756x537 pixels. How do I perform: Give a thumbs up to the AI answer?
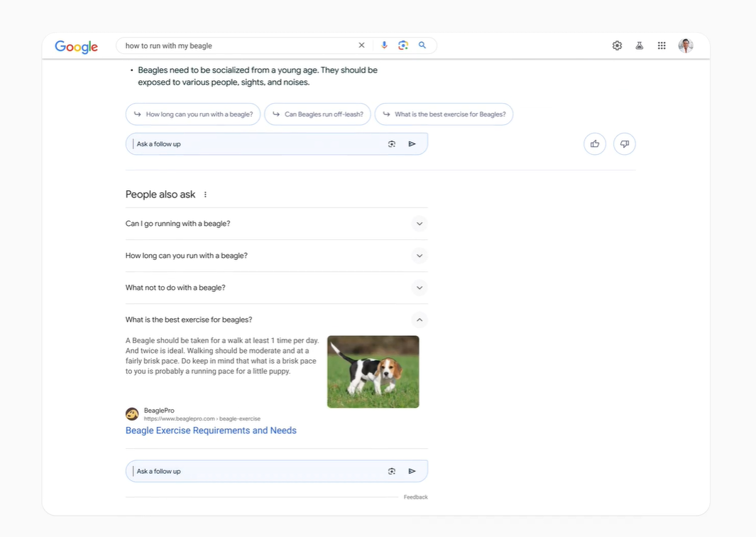coord(594,143)
